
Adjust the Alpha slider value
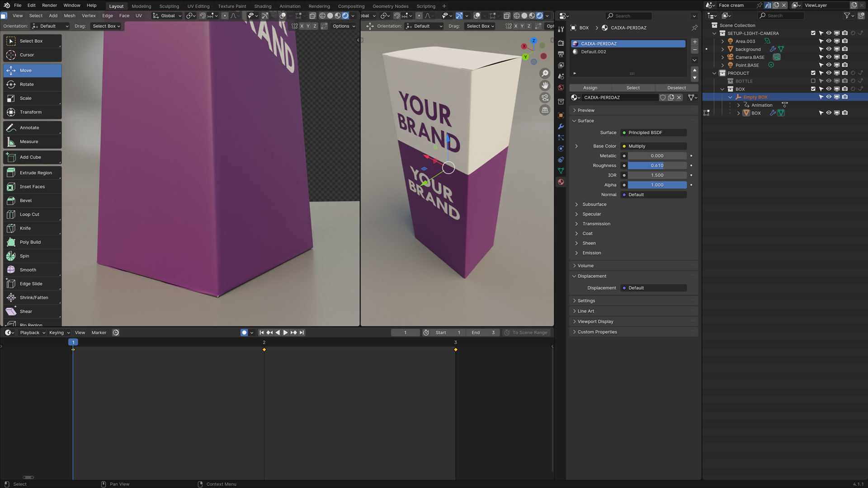(x=657, y=185)
